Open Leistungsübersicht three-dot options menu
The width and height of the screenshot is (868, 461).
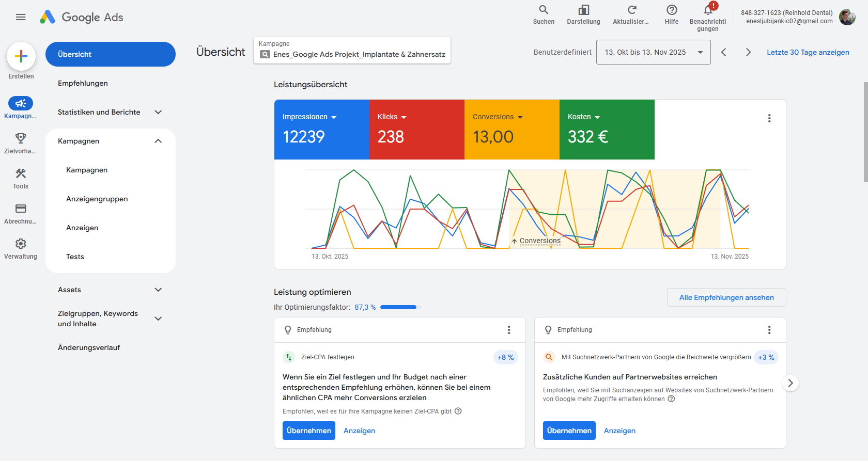point(769,118)
